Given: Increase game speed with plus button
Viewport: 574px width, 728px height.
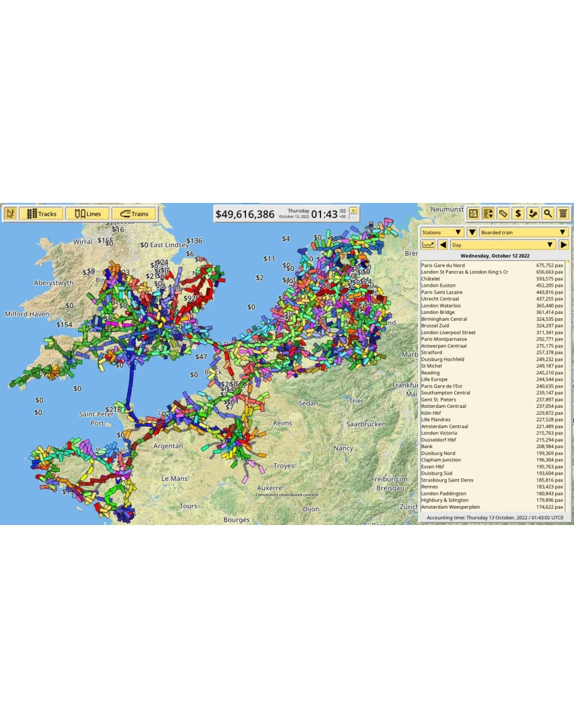Looking at the screenshot, I should (353, 210).
